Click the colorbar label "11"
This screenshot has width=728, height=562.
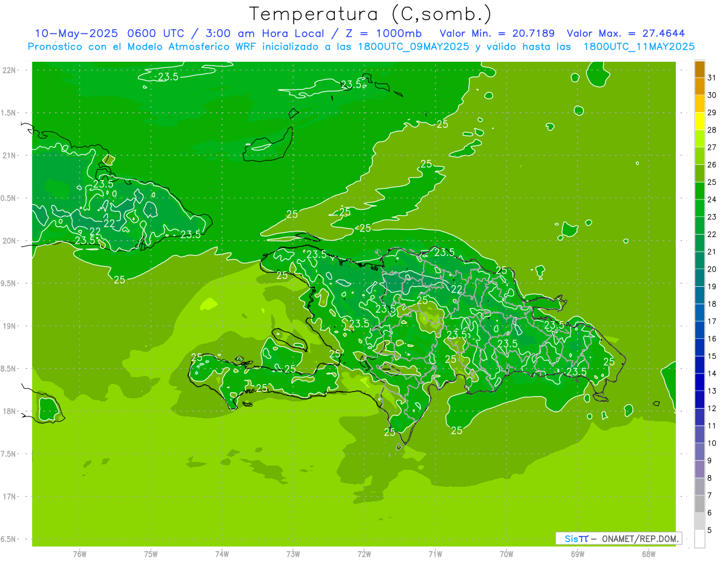712,426
